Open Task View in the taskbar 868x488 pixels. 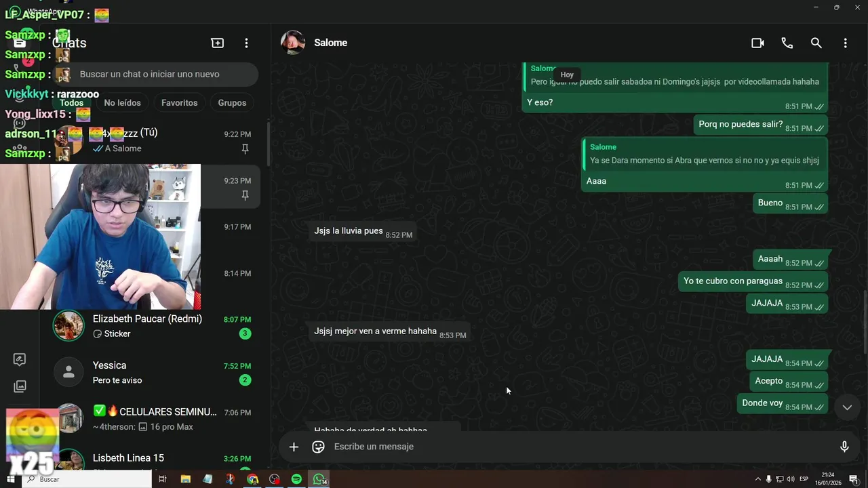point(163,479)
